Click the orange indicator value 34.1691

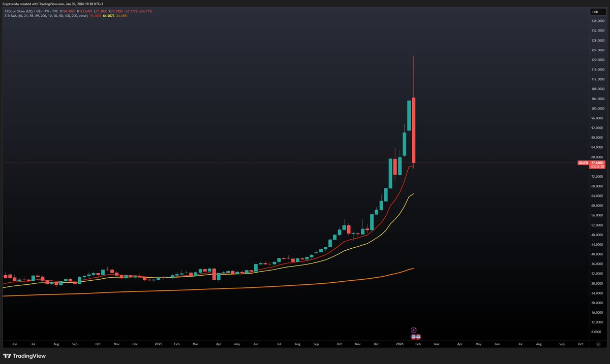click(x=121, y=16)
